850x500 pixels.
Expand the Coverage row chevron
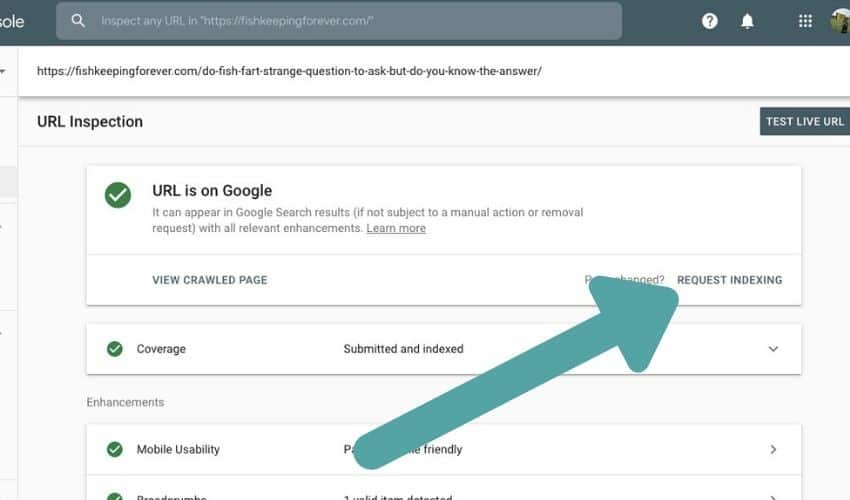[773, 349]
